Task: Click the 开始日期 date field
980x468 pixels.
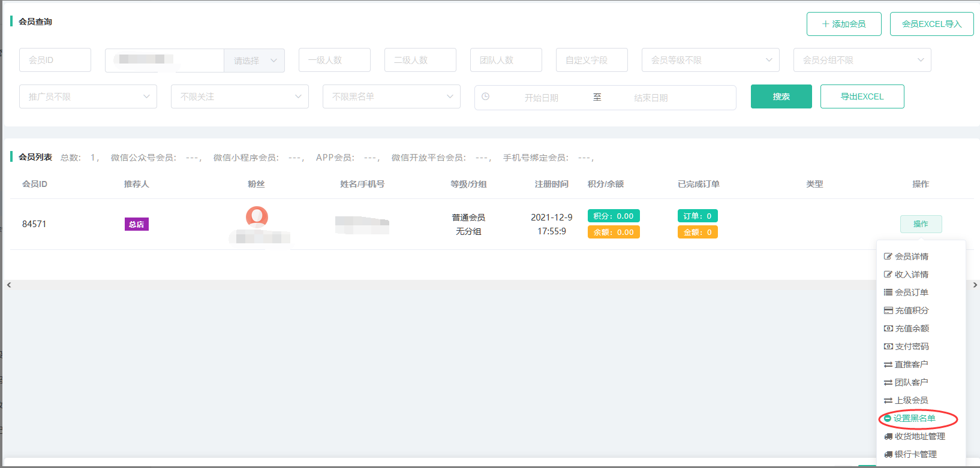Action: click(x=541, y=98)
